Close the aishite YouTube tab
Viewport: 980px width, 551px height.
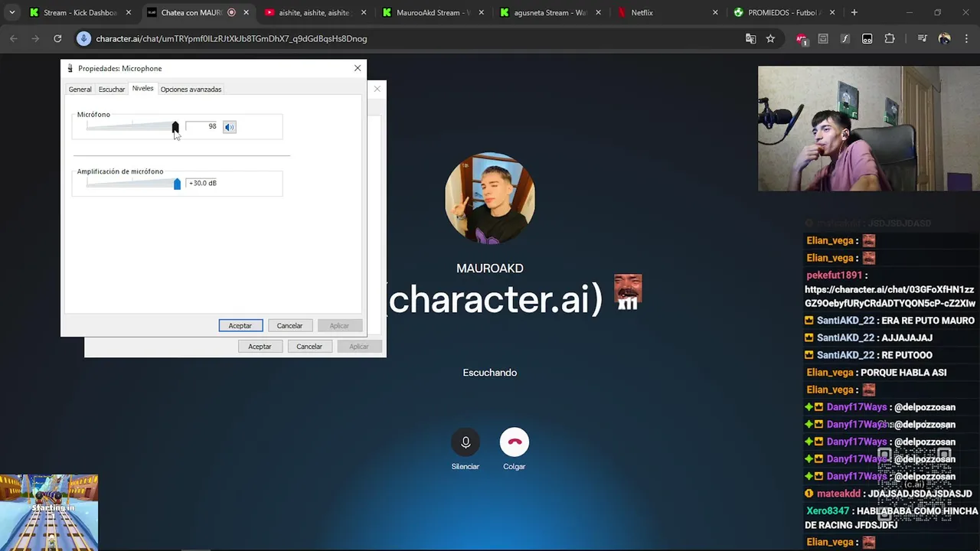[x=363, y=12]
